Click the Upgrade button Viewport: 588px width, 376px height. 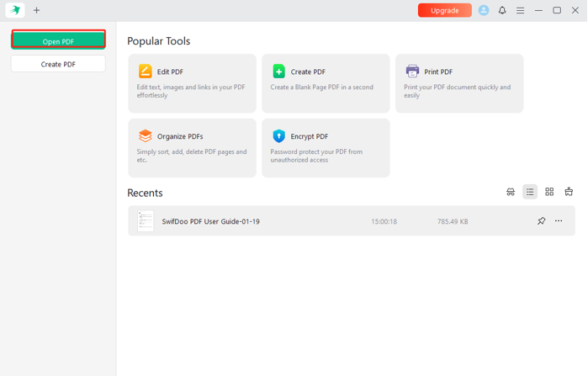pyautogui.click(x=444, y=10)
